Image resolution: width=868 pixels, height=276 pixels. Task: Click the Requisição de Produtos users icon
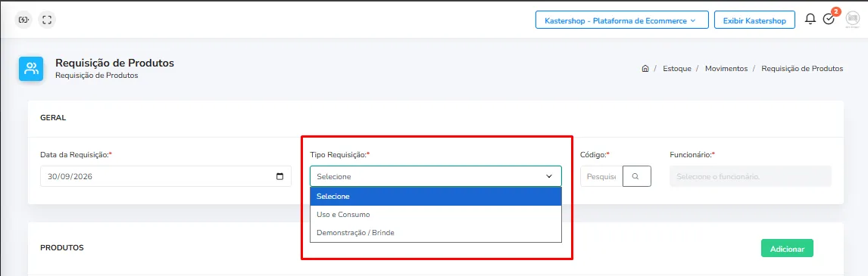coord(31,69)
